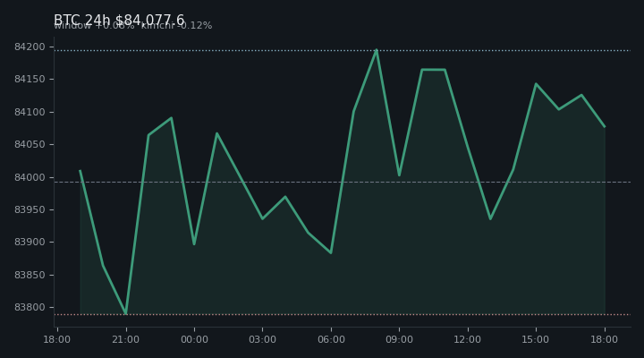Click the 83800 y-axis label
Image resolution: width=644 pixels, height=358 pixels.
pos(30,307)
